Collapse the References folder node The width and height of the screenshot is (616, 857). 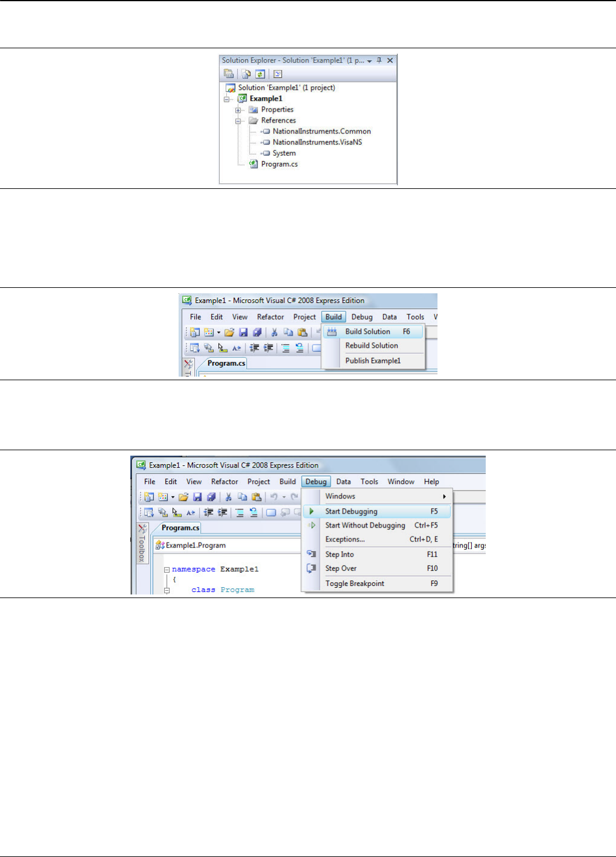pos(238,121)
